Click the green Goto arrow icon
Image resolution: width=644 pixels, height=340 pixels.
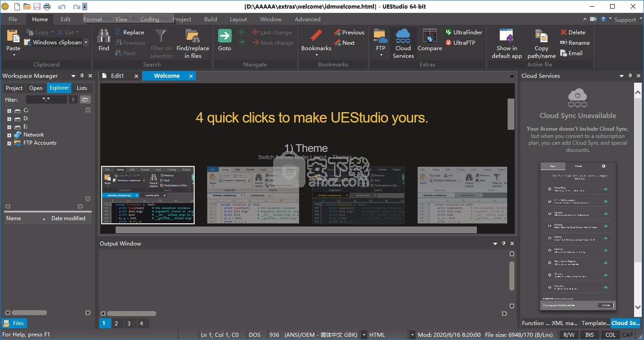click(224, 36)
